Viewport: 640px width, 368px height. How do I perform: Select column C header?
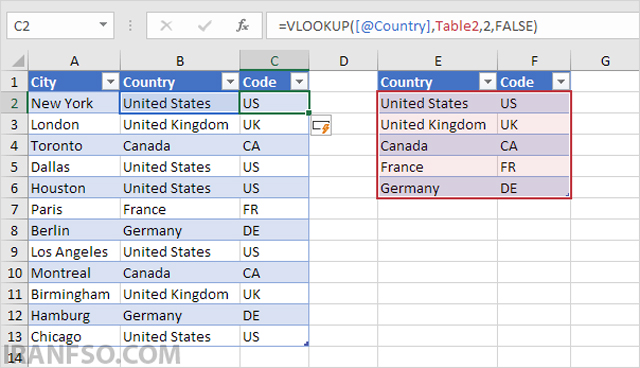[x=274, y=61]
